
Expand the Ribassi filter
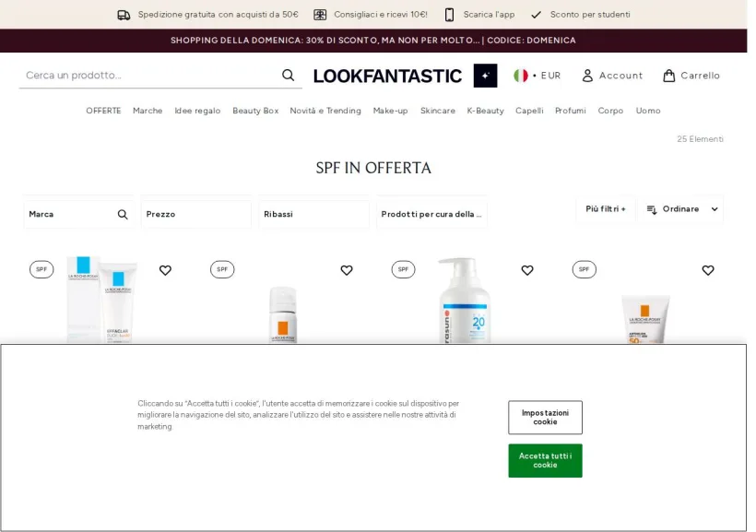(313, 214)
